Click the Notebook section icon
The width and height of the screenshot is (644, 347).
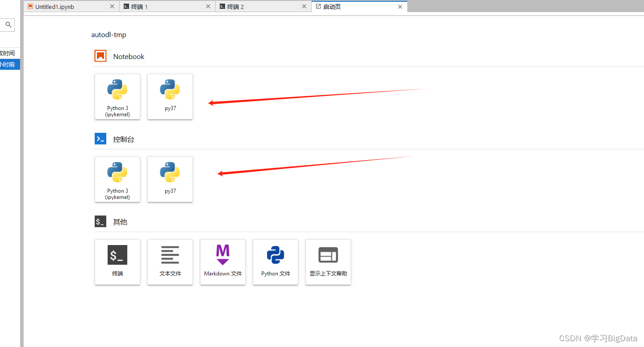(x=100, y=56)
